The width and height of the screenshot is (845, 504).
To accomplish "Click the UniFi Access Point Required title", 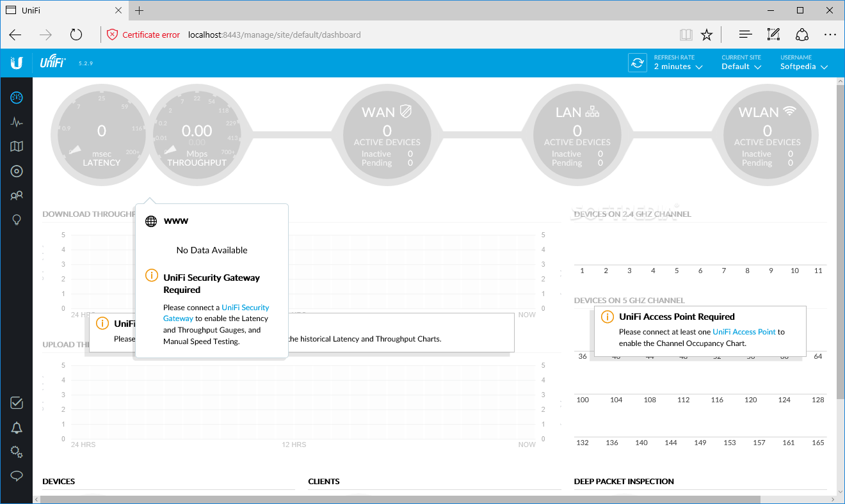I will [x=677, y=317].
